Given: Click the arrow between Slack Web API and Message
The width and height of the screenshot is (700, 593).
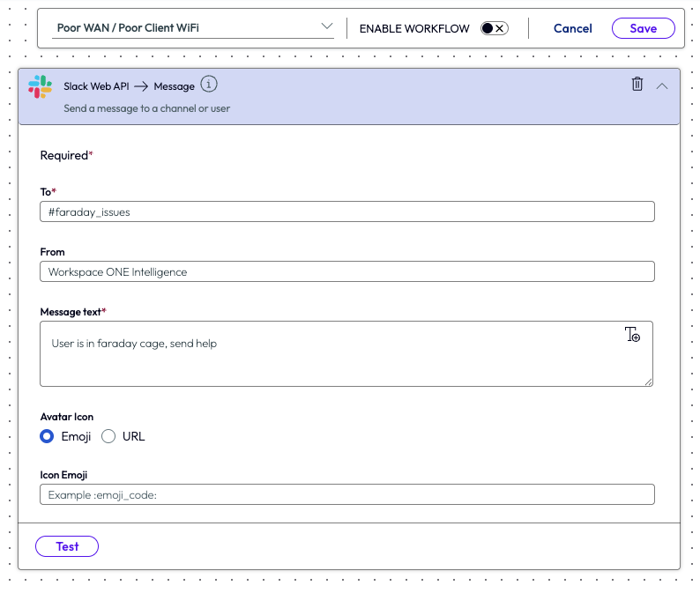Looking at the screenshot, I should point(140,86).
